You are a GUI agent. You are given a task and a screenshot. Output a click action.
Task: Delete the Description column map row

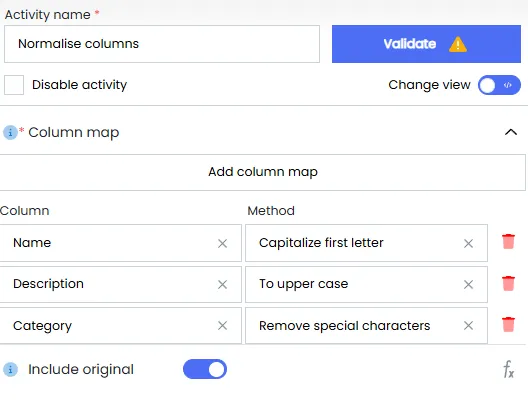coord(508,283)
